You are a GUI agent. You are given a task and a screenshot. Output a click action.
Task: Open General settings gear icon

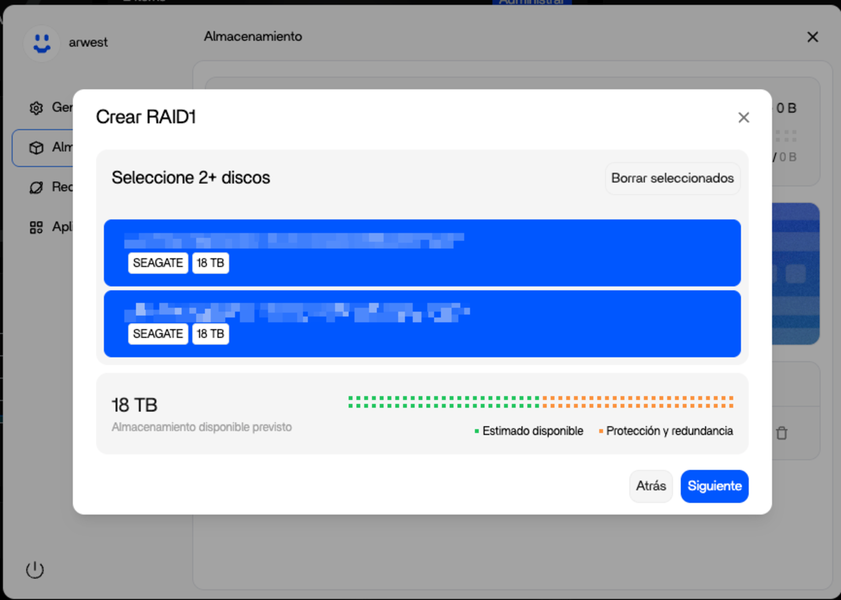[36, 108]
